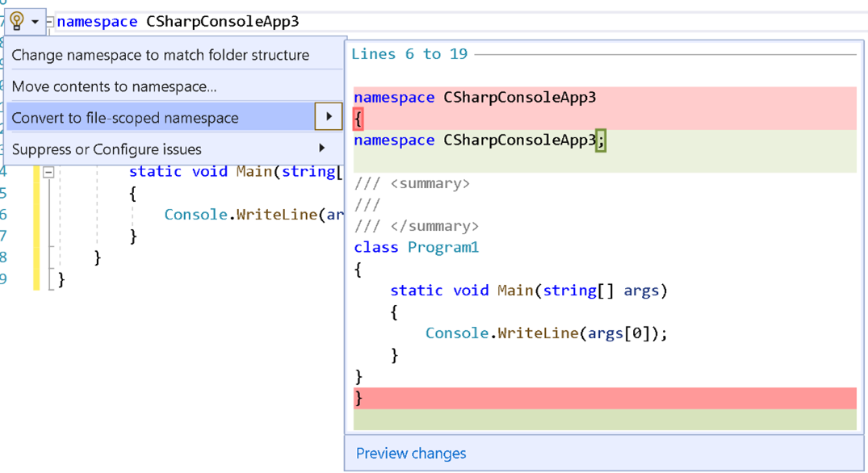Click the highlighted semicolon in added line

coord(601,140)
